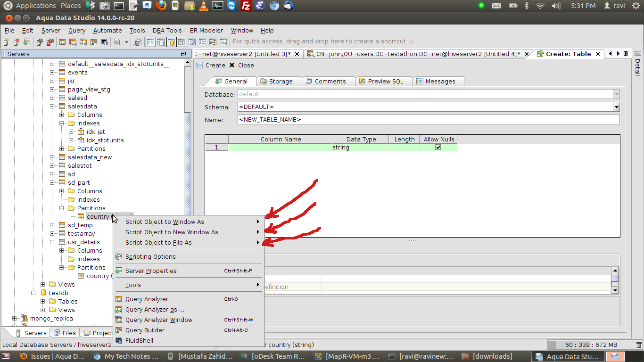Open the Tools submenu in context menu

click(x=189, y=285)
